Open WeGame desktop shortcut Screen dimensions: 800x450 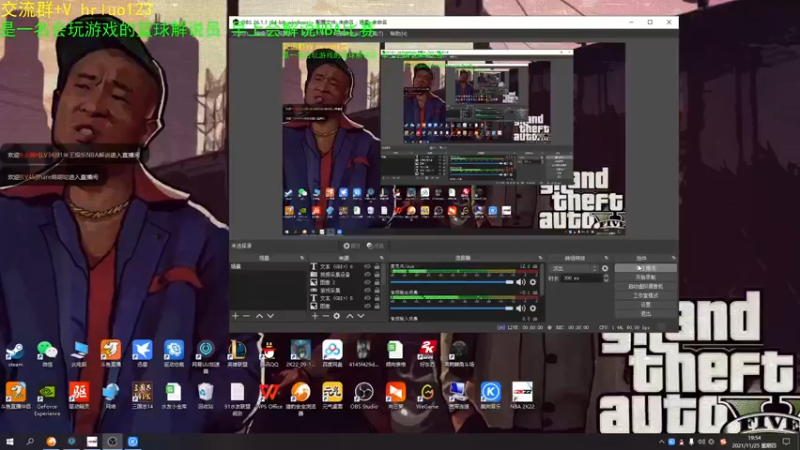coord(427,396)
